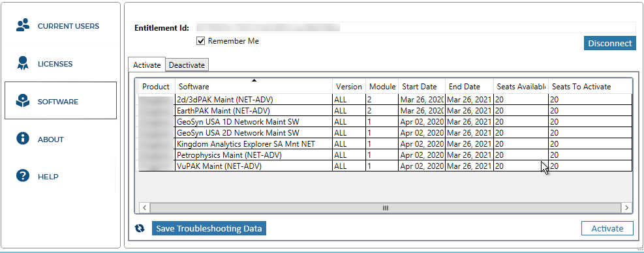Sort by the Seats Available column header
The width and height of the screenshot is (644, 253).
(521, 87)
